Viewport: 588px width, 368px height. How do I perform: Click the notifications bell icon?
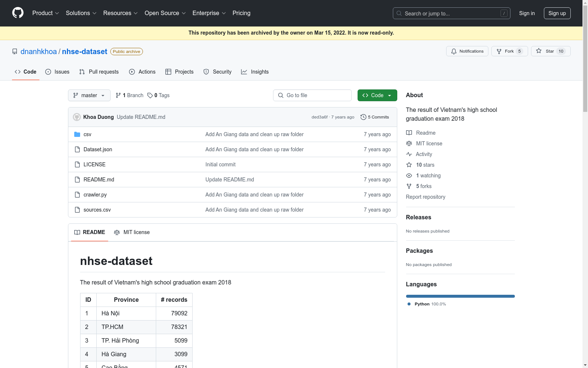coord(454,51)
